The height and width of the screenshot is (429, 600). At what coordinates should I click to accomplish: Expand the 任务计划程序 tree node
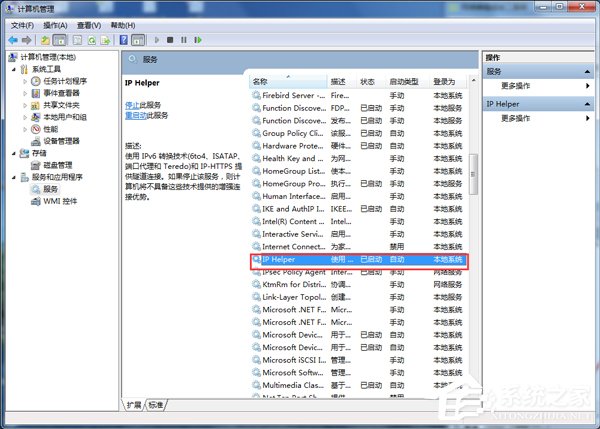point(26,81)
